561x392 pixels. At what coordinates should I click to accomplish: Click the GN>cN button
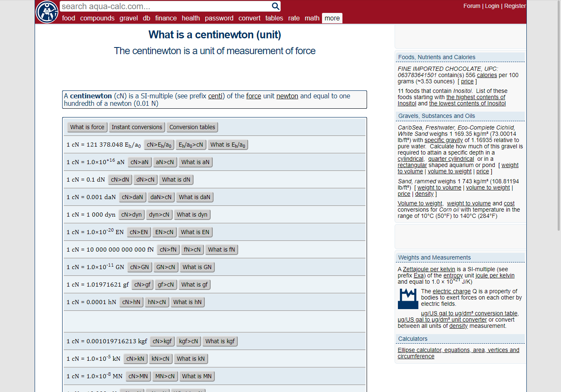click(x=166, y=267)
